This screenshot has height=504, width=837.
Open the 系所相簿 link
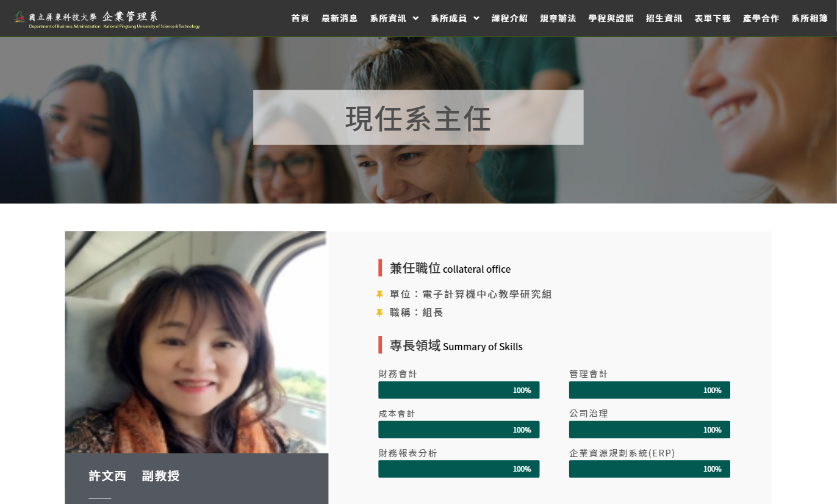click(x=810, y=18)
